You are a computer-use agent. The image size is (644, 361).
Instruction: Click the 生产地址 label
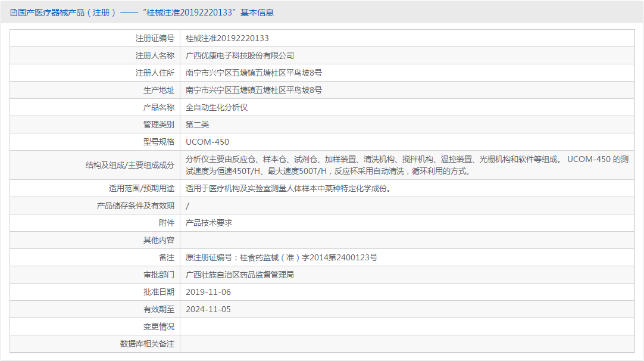[x=158, y=90]
